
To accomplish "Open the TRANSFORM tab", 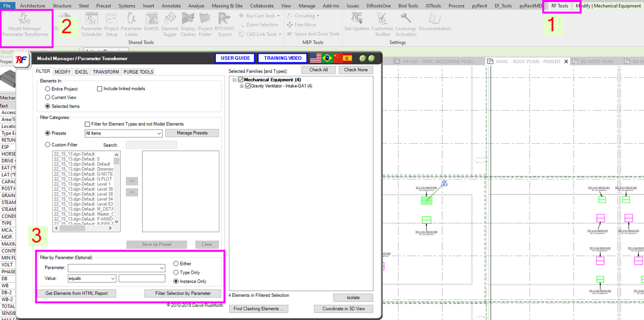I will 106,72.
